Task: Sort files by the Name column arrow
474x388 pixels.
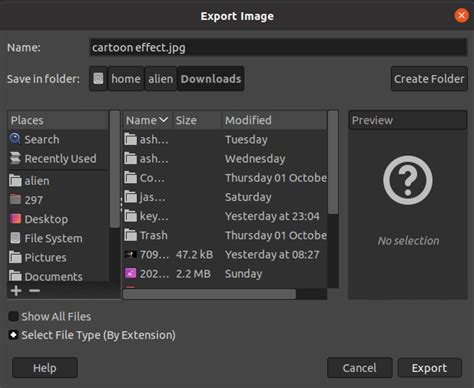Action: (x=164, y=120)
